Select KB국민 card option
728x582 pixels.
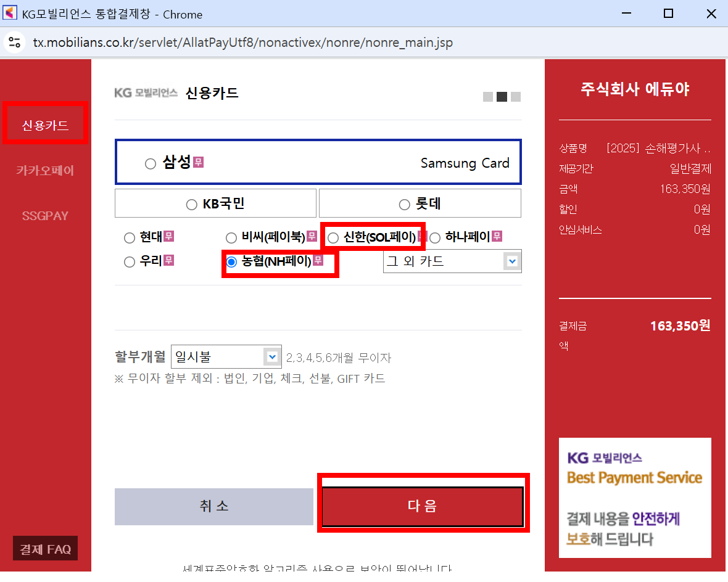tap(191, 205)
